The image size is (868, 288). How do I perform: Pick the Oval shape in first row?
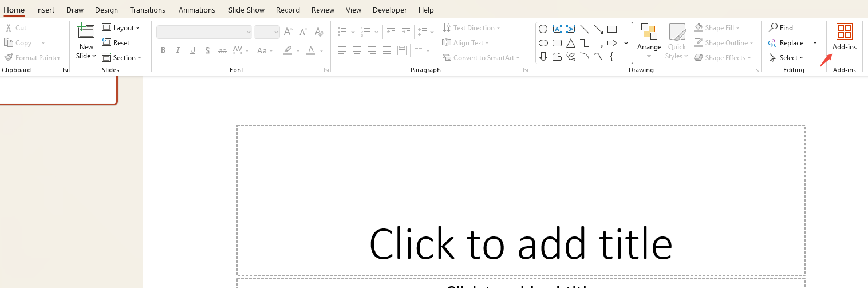pyautogui.click(x=543, y=29)
